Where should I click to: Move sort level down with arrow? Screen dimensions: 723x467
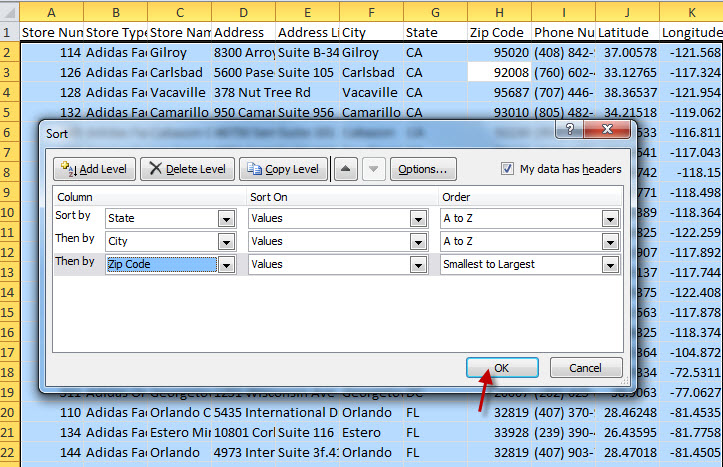tap(373, 169)
